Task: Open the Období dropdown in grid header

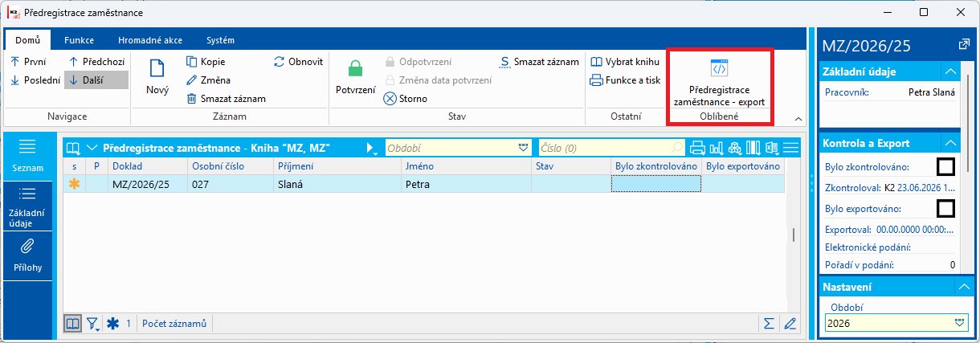Action: (x=524, y=148)
